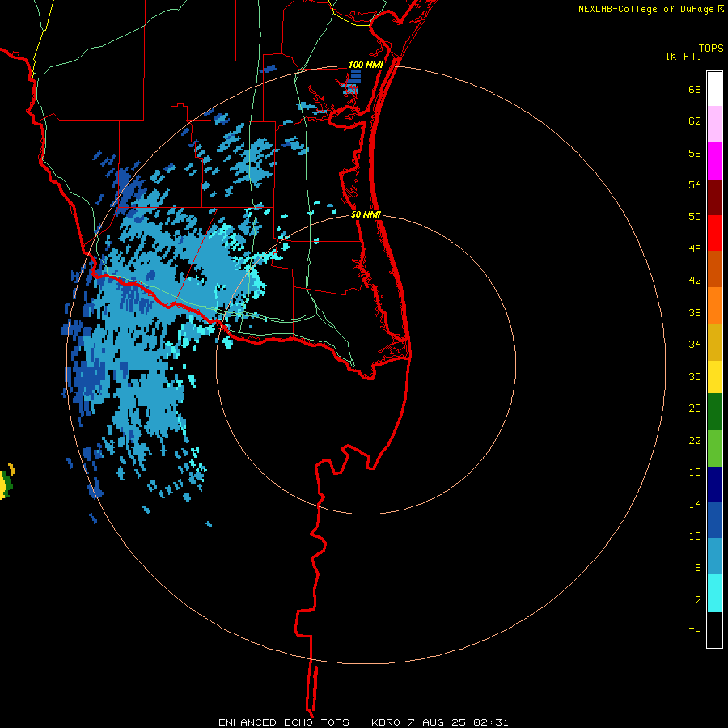Viewport: 728px width, 728px height.
Task: Click the gold legend swatch
Action: [714, 342]
